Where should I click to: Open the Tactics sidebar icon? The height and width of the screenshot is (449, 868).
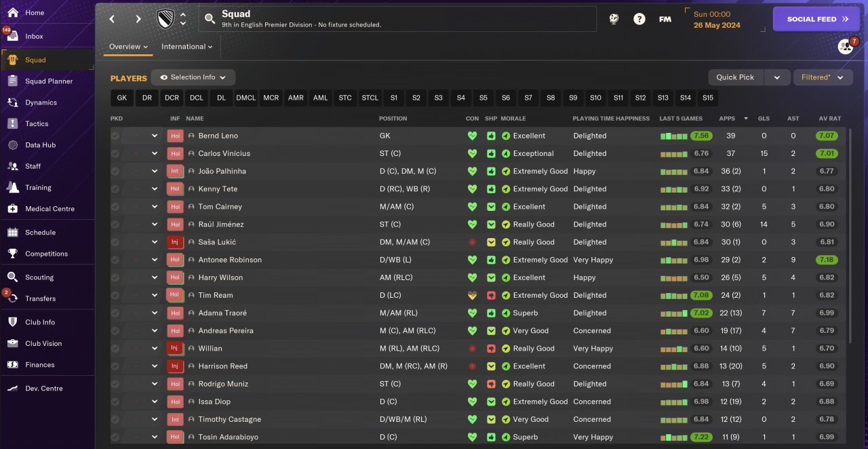point(13,123)
